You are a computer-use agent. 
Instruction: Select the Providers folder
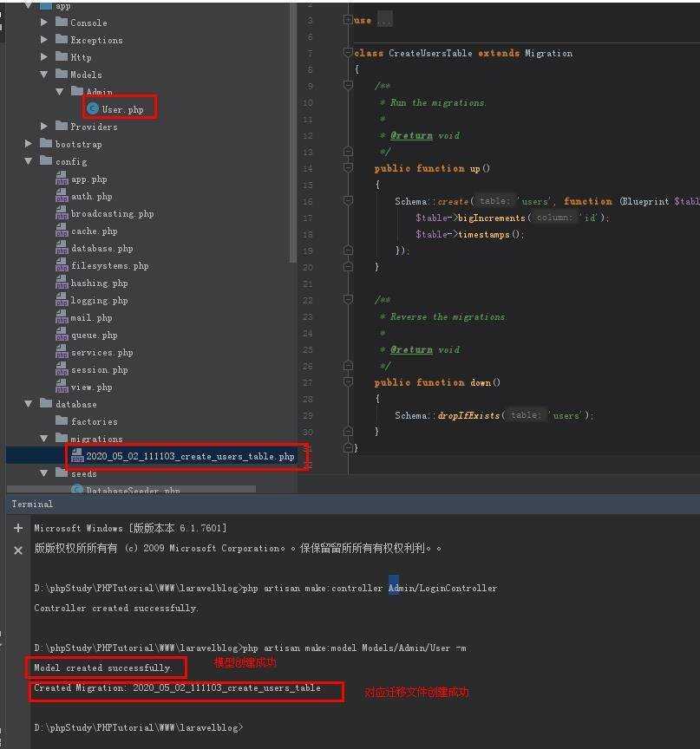(95, 127)
